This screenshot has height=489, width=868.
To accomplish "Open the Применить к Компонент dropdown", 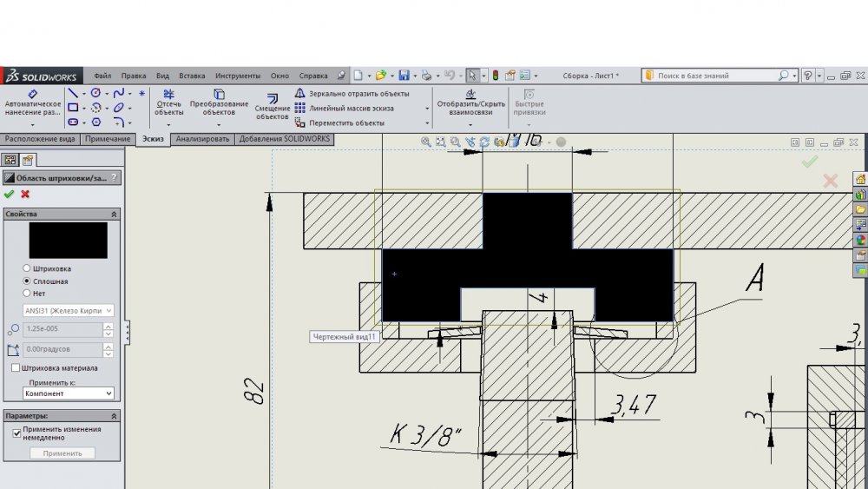I will [68, 393].
